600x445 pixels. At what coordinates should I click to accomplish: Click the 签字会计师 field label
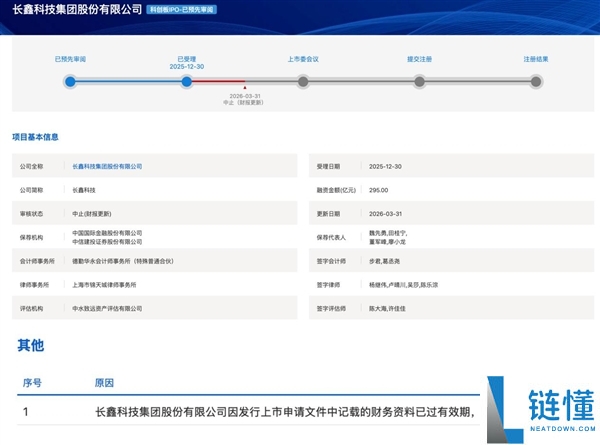point(331,261)
